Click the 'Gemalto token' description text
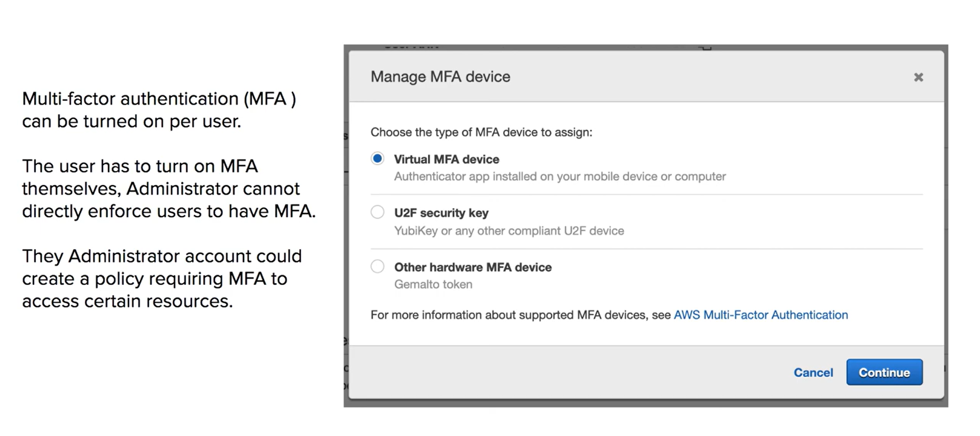Viewport: 980px width, 436px height. click(x=433, y=284)
